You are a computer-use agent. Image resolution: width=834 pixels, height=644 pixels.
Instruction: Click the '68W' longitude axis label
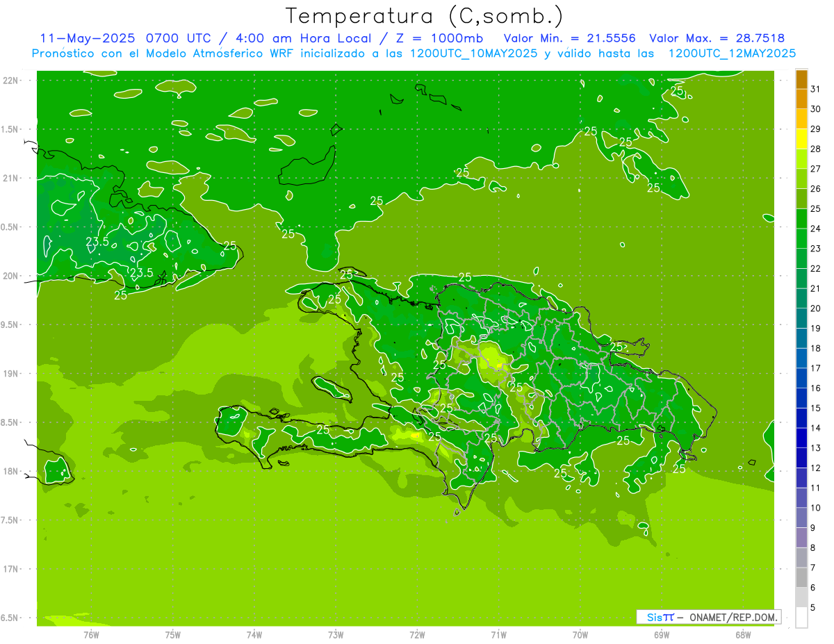(743, 634)
